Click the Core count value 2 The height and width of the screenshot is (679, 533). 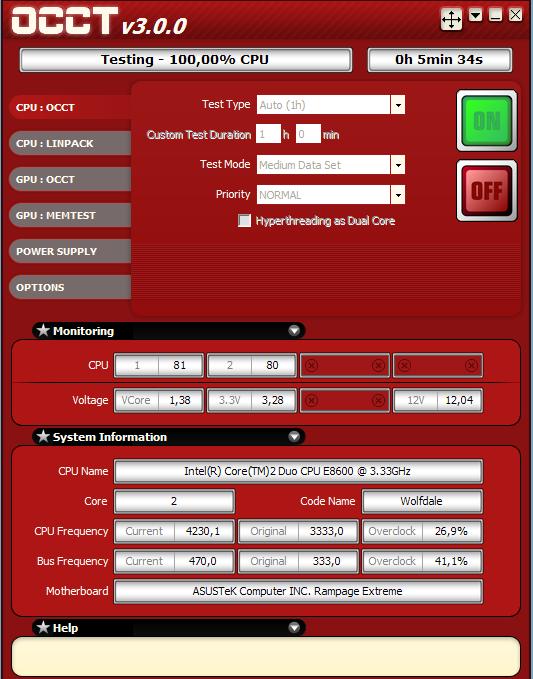point(174,501)
